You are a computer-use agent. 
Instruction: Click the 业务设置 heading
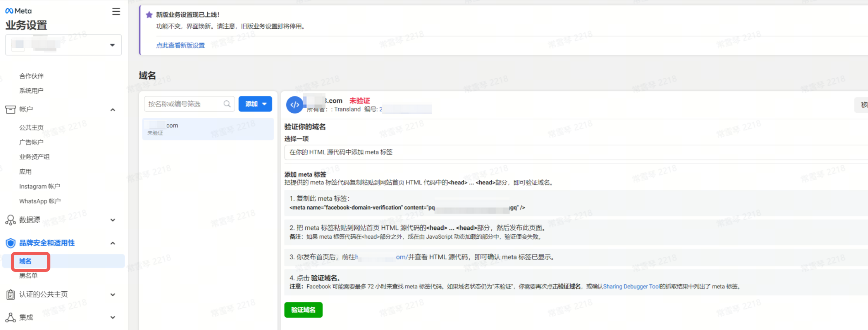[26, 26]
